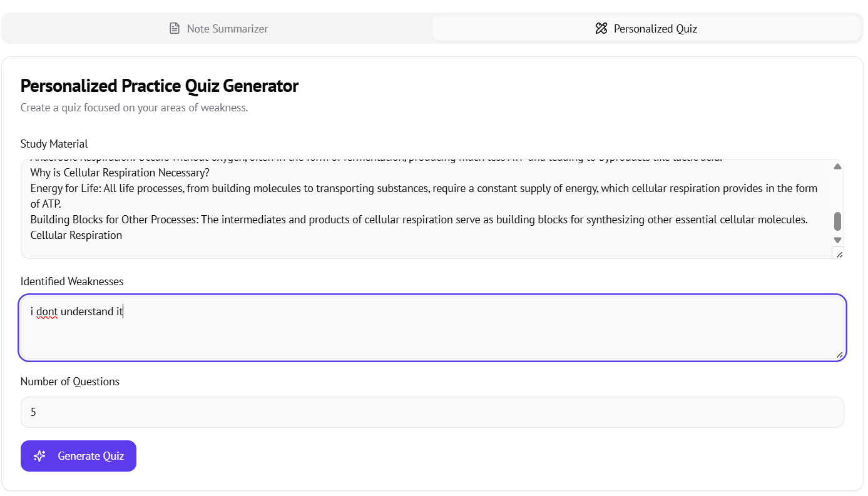Select the Personalized Quiz tab
The height and width of the screenshot is (496, 868).
tap(646, 28)
